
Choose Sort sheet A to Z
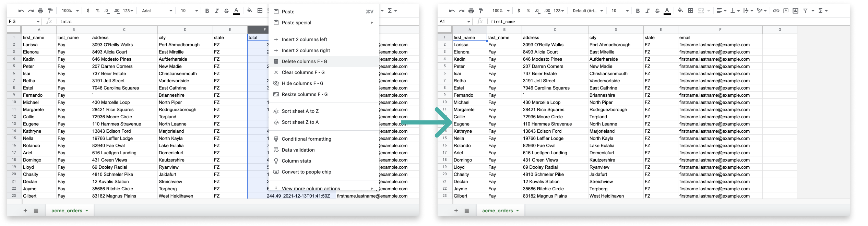[x=324, y=111]
